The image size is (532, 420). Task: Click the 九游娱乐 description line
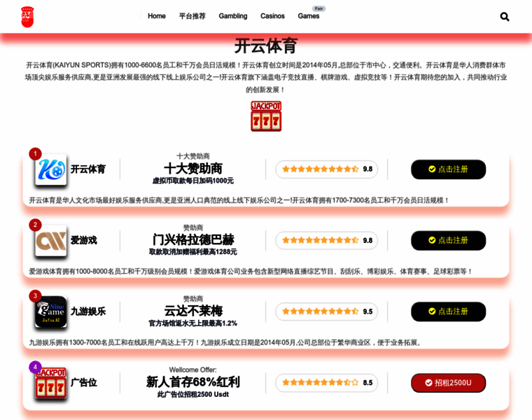(225, 342)
